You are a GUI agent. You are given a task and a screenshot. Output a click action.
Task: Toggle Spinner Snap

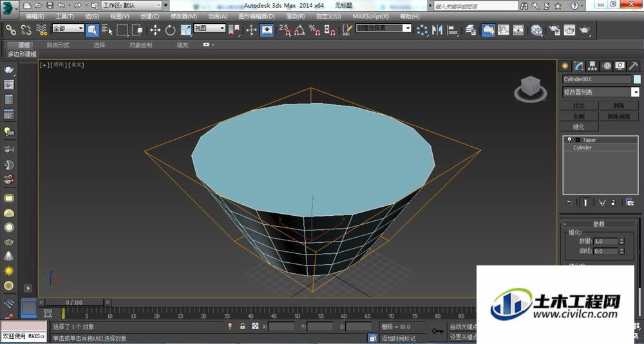pyautogui.click(x=330, y=30)
